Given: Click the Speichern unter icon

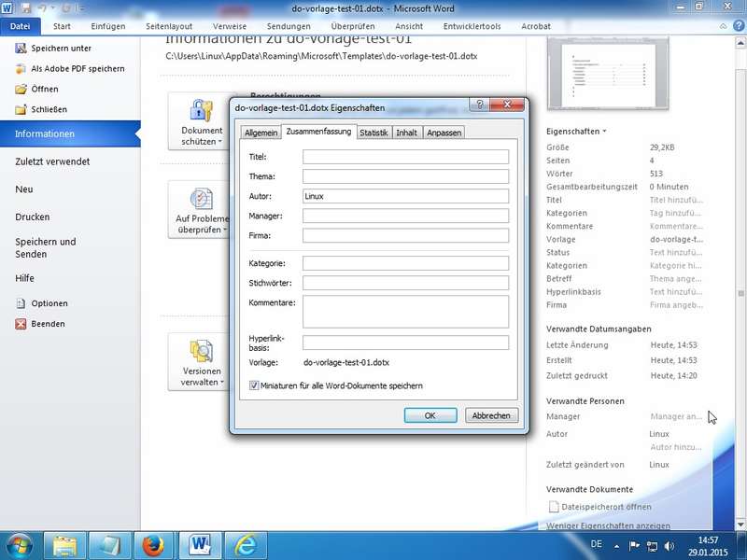Looking at the screenshot, I should (x=21, y=49).
